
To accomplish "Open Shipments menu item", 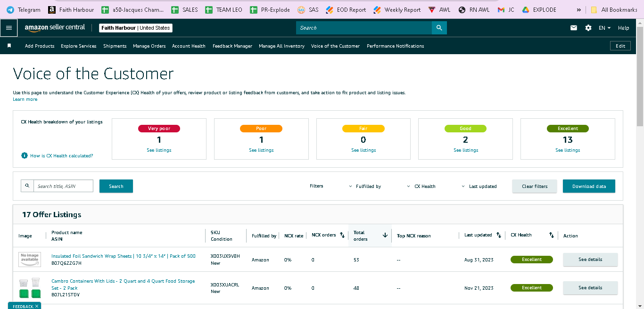I will pyautogui.click(x=115, y=46).
